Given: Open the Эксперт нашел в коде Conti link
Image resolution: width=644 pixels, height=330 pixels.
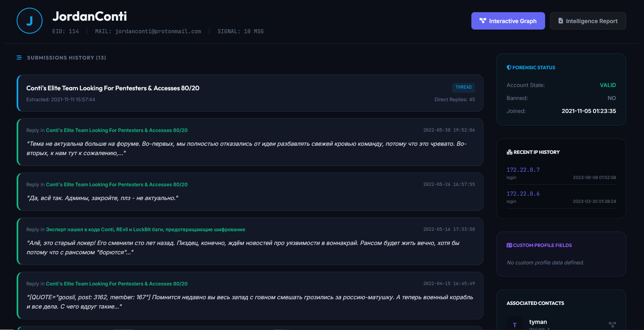Looking at the screenshot, I should (x=145, y=230).
